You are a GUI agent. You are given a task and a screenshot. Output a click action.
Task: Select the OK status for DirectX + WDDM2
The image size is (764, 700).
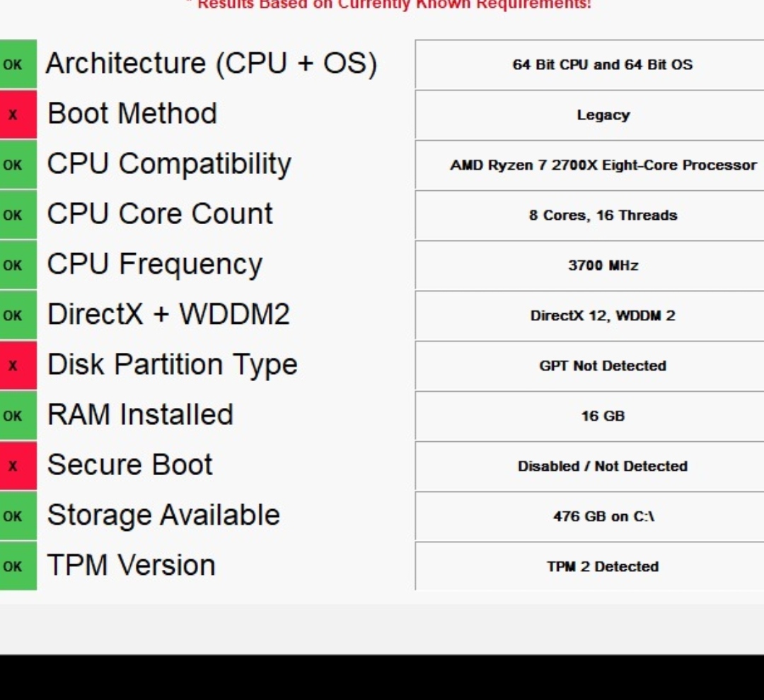coord(16,315)
